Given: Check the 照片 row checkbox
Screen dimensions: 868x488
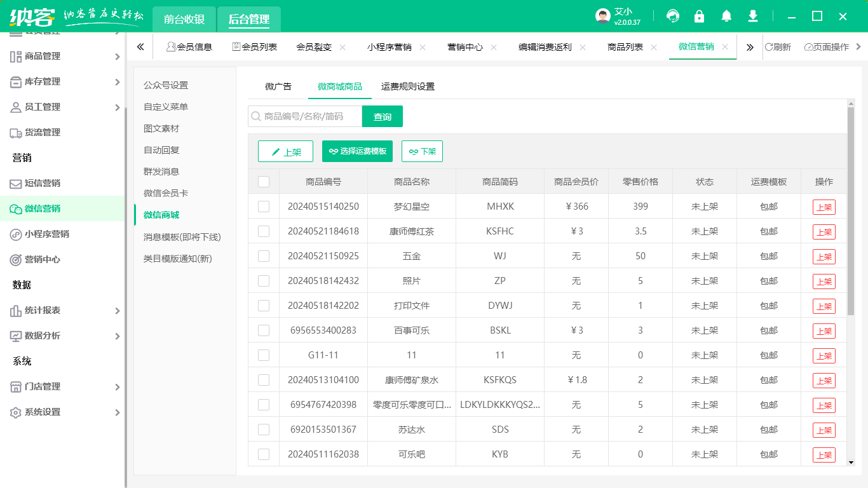Looking at the screenshot, I should point(264,281).
